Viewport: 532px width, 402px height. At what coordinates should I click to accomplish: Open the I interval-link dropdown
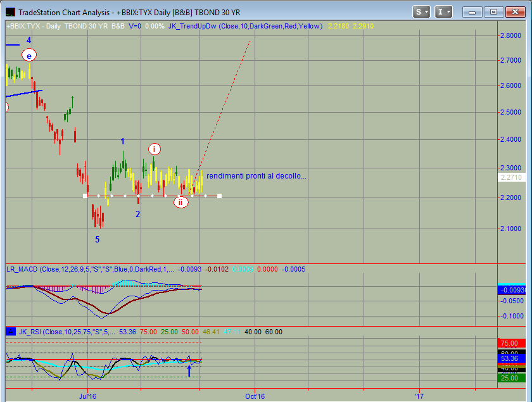443,12
